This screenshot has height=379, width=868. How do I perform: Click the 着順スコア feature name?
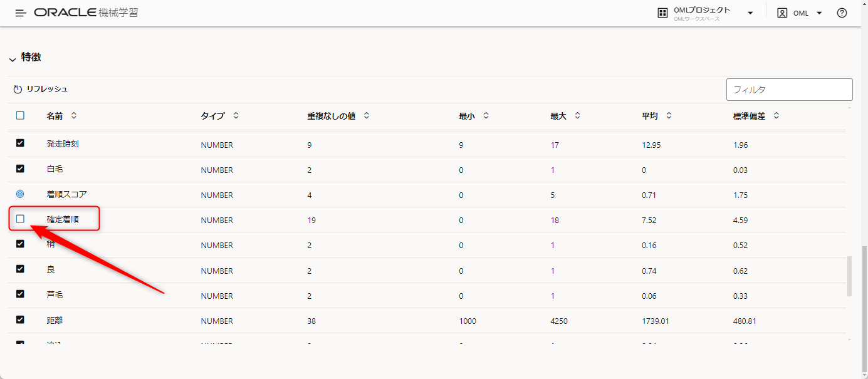[x=66, y=195]
